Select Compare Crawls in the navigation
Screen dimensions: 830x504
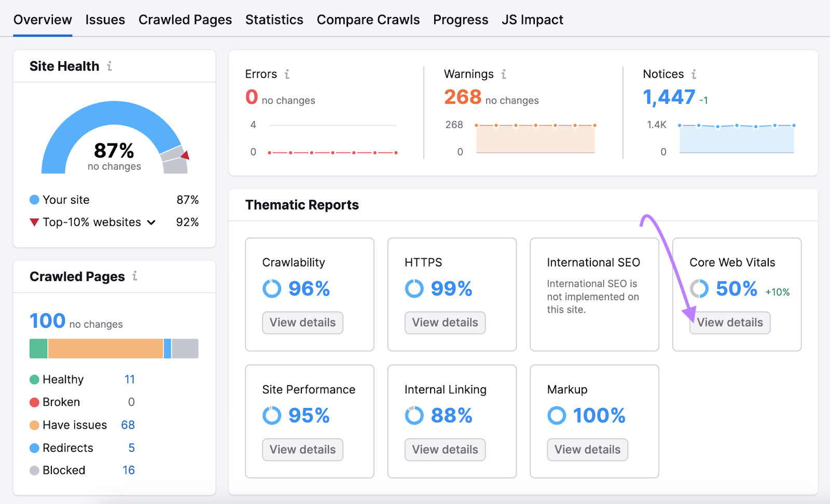(368, 19)
